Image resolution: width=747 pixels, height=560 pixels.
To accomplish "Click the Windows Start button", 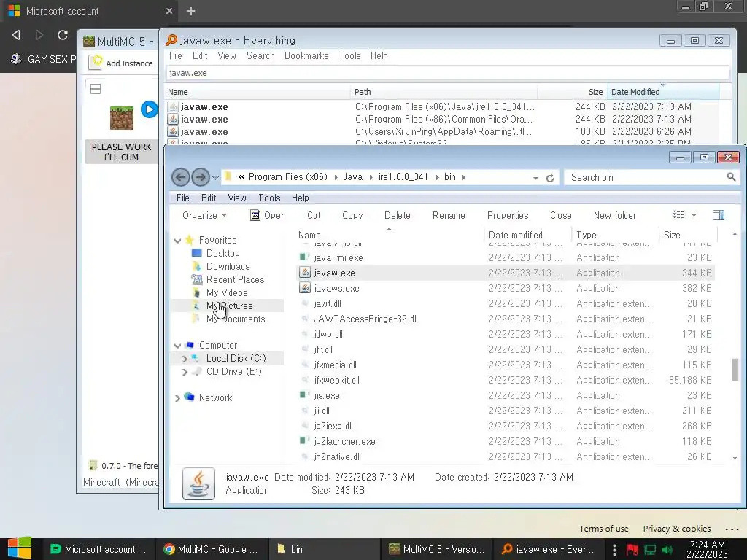I will point(20,548).
